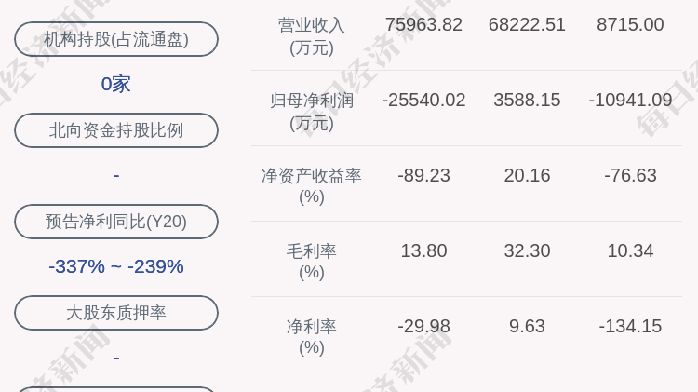Screen dimensions: 698x392
Task: Click net profit value 3588.15
Action: pos(527,100)
